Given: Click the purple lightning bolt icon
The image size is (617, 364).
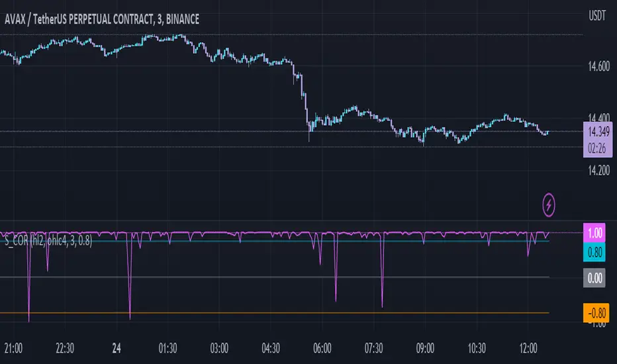Looking at the screenshot, I should coord(550,206).
